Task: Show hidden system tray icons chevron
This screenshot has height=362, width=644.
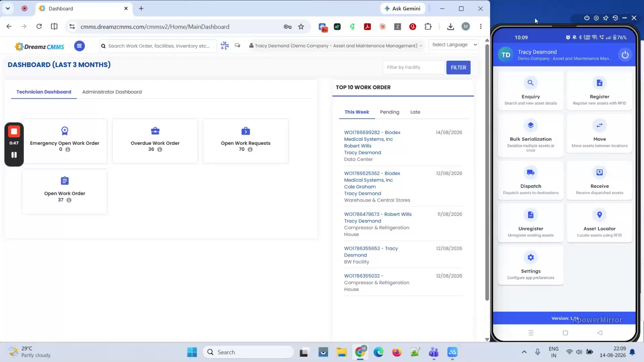Action: tap(524, 352)
